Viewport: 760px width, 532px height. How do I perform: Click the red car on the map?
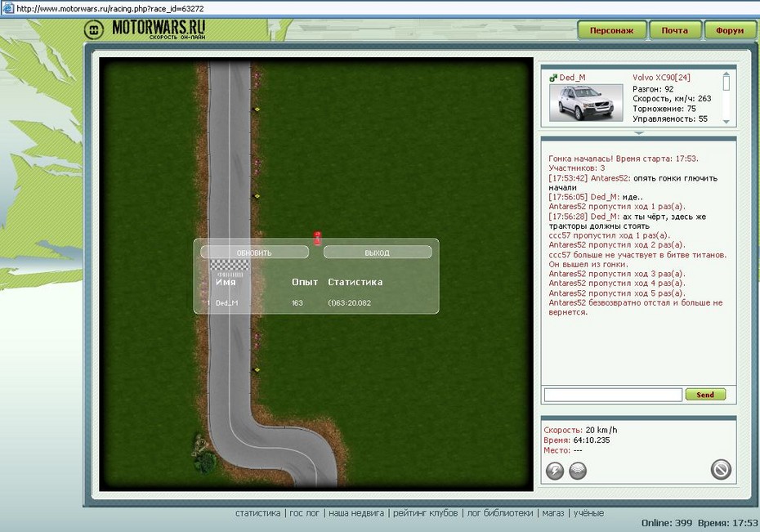[317, 238]
